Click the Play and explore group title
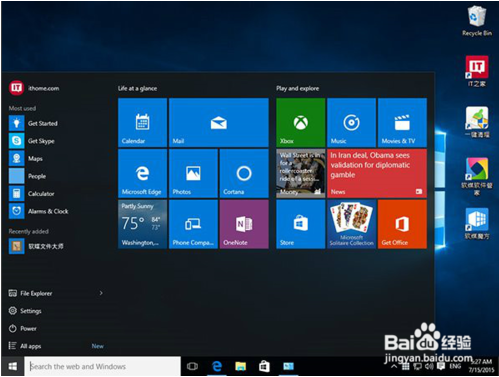499x377 pixels. tap(297, 88)
